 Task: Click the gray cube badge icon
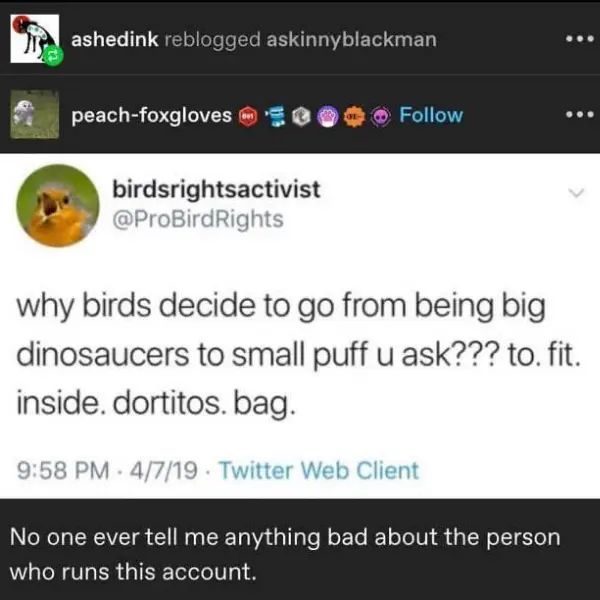(301, 115)
